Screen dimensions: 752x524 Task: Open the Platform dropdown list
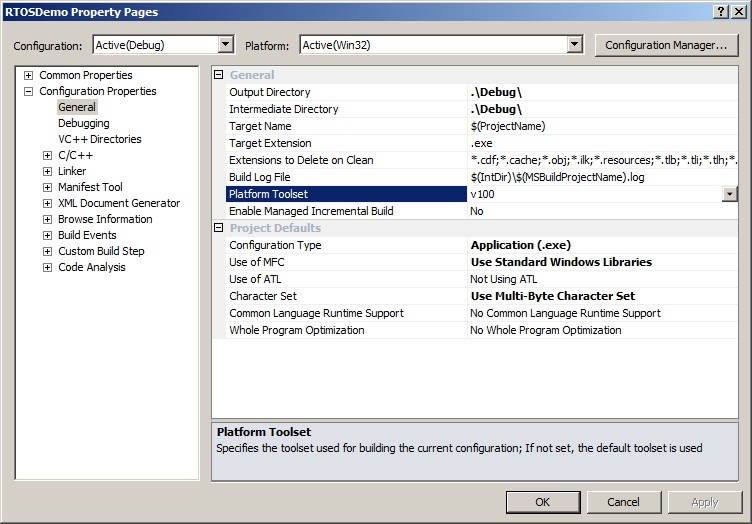tap(574, 45)
